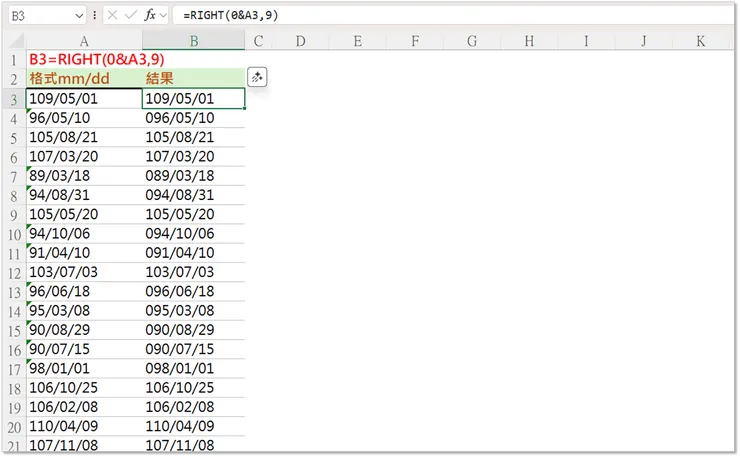The image size is (740, 457).
Task: Select cell containing 098/01/01
Action: tap(193, 368)
